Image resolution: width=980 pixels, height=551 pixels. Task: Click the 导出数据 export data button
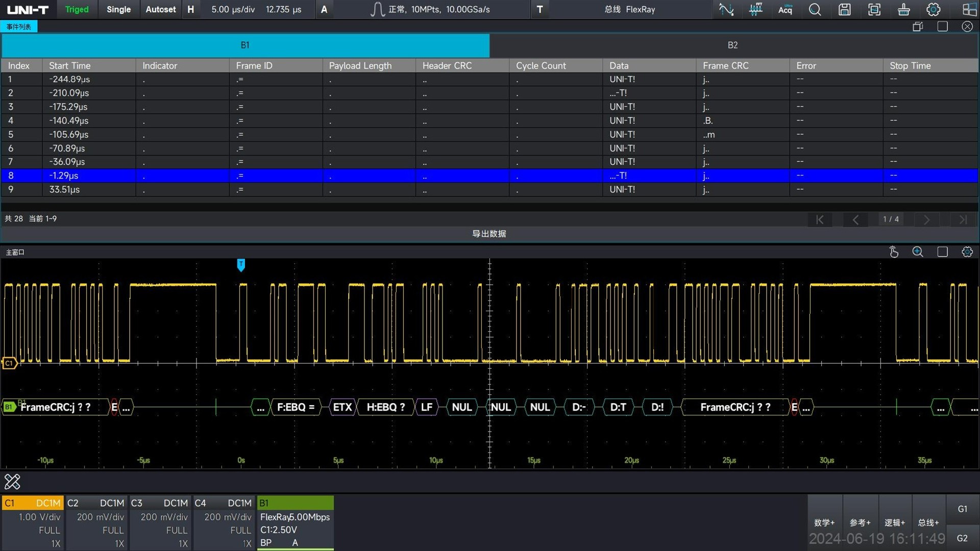click(x=489, y=234)
